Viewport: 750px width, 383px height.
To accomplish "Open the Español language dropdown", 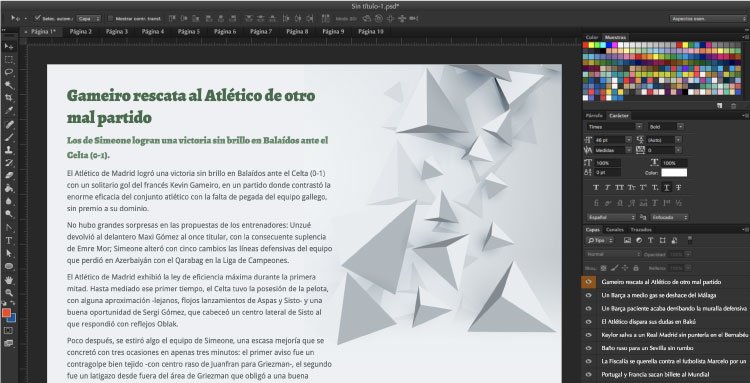I will (611, 217).
